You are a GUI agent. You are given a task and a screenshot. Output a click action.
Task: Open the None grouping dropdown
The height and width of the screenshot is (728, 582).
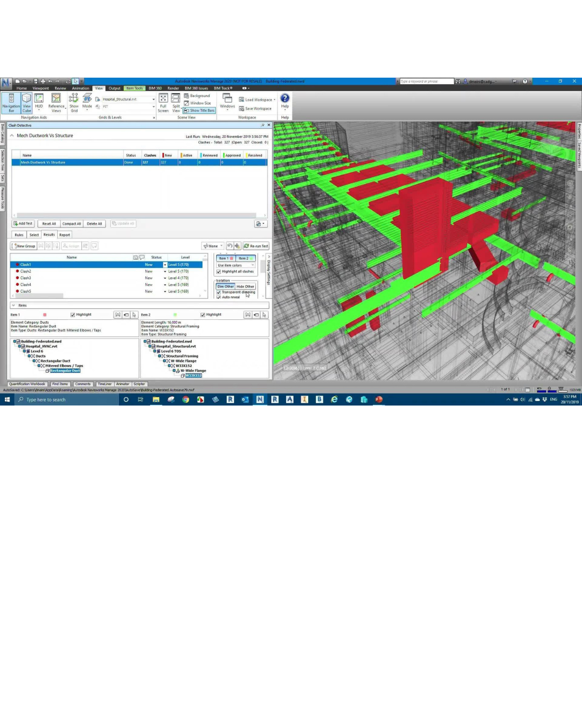tap(212, 246)
